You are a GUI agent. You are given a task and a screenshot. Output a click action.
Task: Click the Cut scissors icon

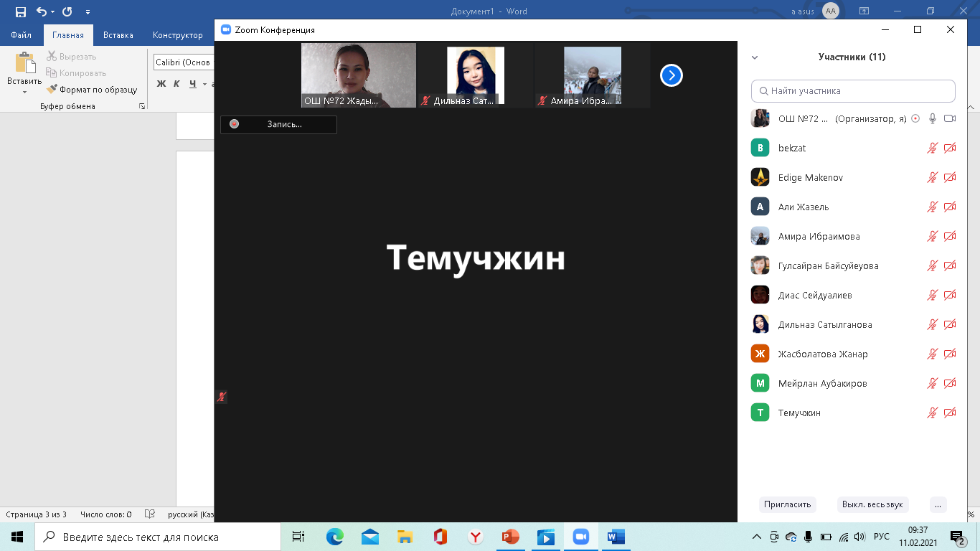(52, 57)
